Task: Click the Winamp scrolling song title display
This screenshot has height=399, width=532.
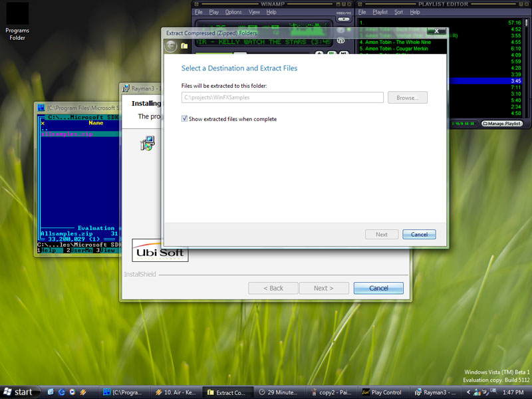Action: 263,42
